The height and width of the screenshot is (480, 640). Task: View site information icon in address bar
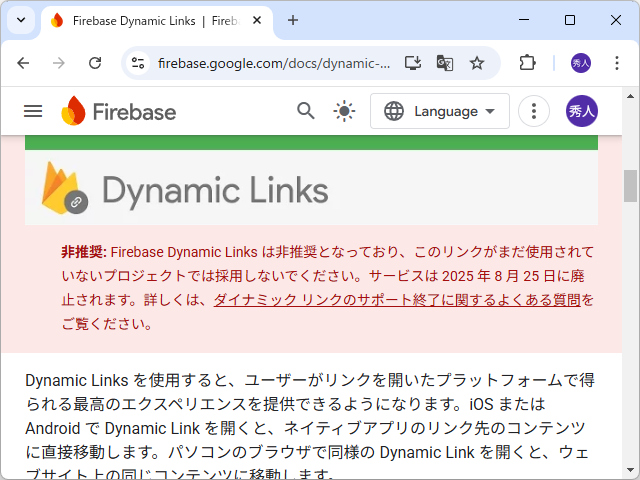tap(138, 63)
